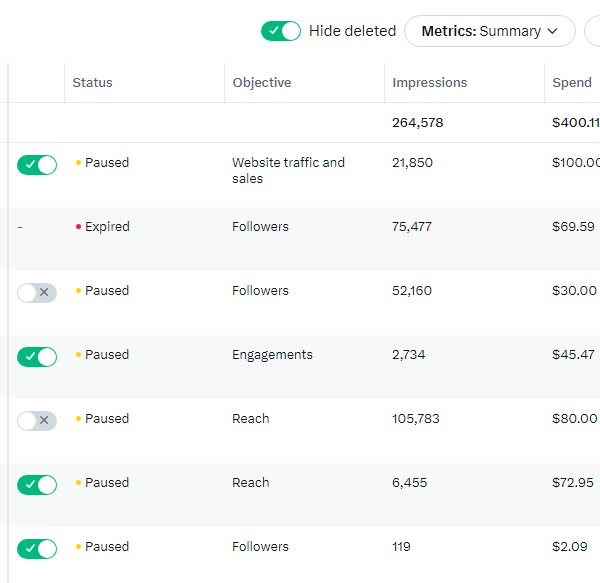
Task: Click the $30.00 spend value
Action: point(574,290)
